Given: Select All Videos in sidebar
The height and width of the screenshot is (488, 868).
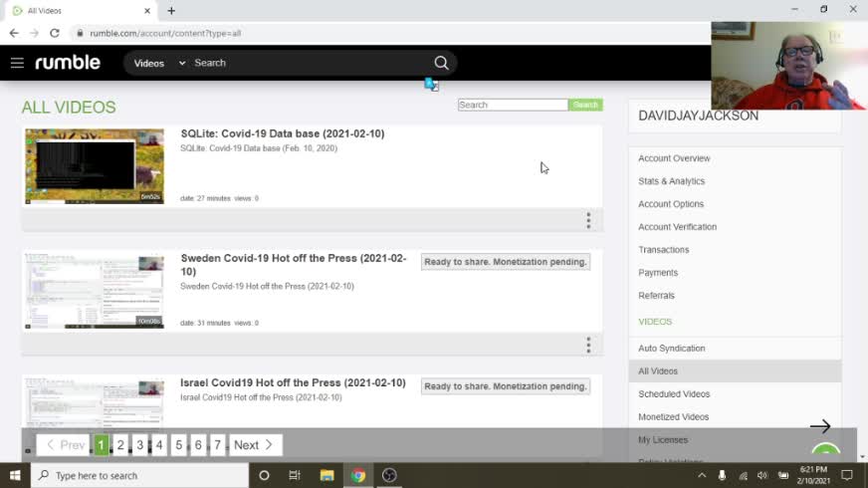Looking at the screenshot, I should coord(736,371).
